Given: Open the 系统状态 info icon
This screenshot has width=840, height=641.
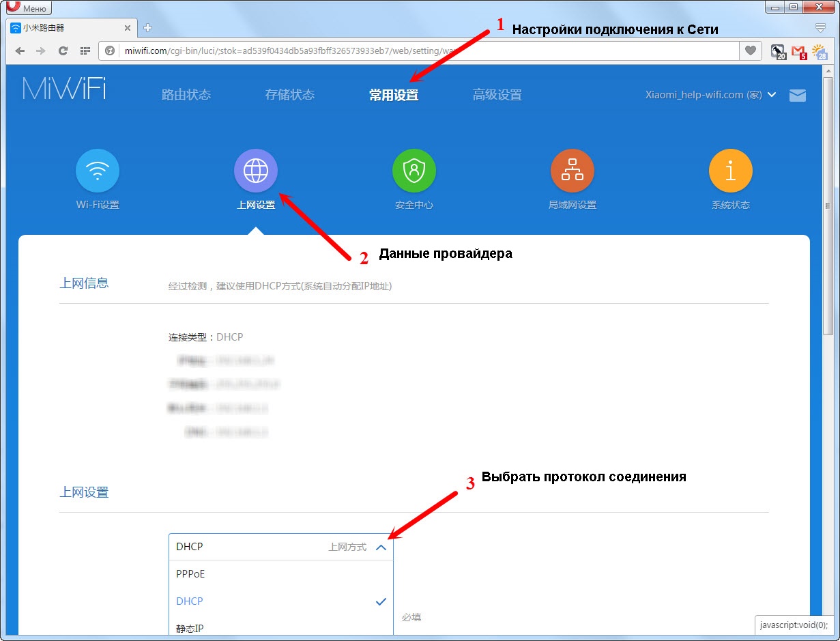Looking at the screenshot, I should [x=731, y=172].
